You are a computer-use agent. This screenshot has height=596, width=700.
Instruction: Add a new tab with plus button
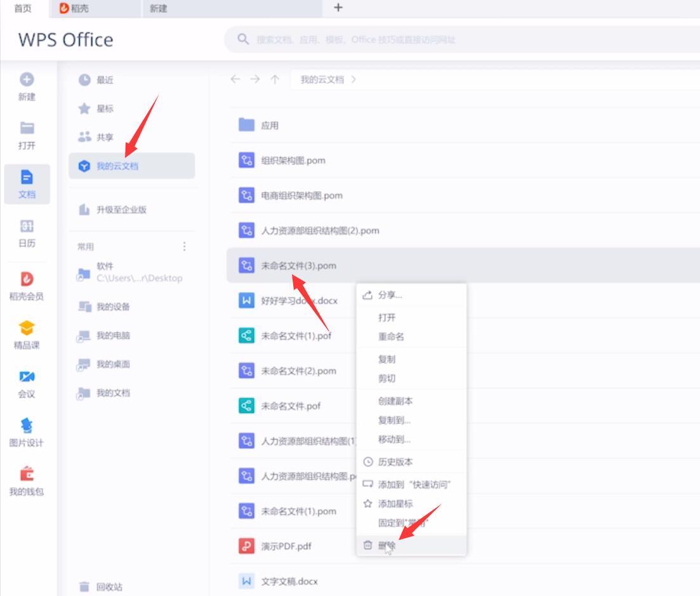point(338,8)
